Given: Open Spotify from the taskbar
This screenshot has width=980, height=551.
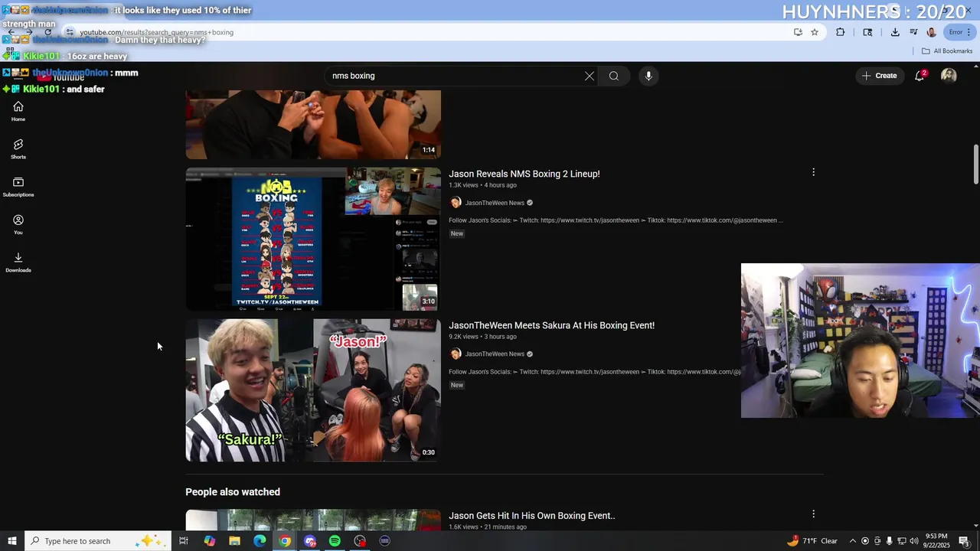Looking at the screenshot, I should tap(335, 541).
